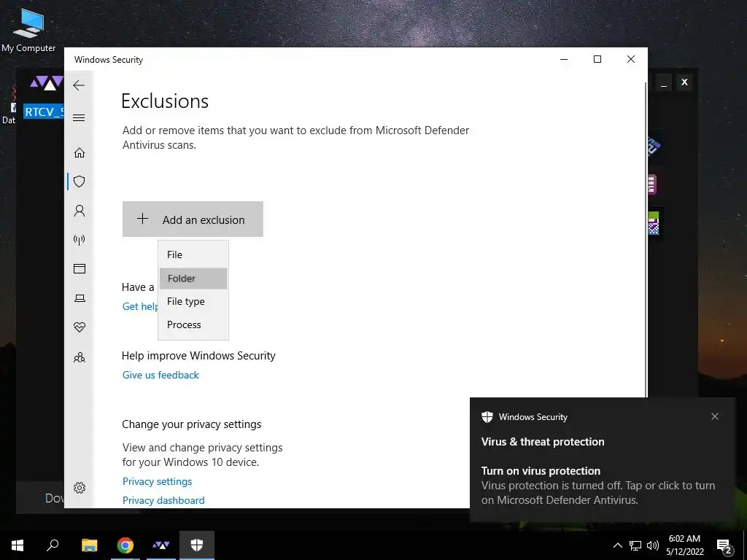The width and height of the screenshot is (747, 560).
Task: Open the taskbar clock showing 6:02 AM
Action: (x=684, y=545)
